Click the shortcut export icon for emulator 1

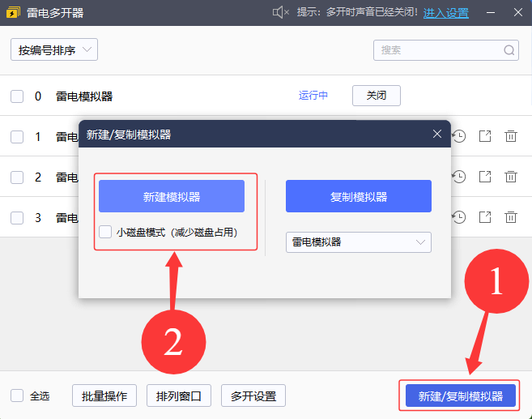[485, 136]
